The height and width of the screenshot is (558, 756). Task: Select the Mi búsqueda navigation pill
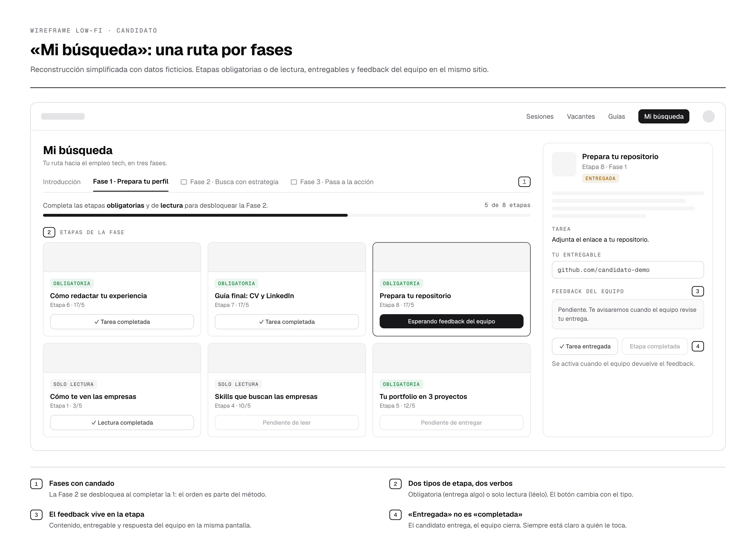pyautogui.click(x=663, y=116)
